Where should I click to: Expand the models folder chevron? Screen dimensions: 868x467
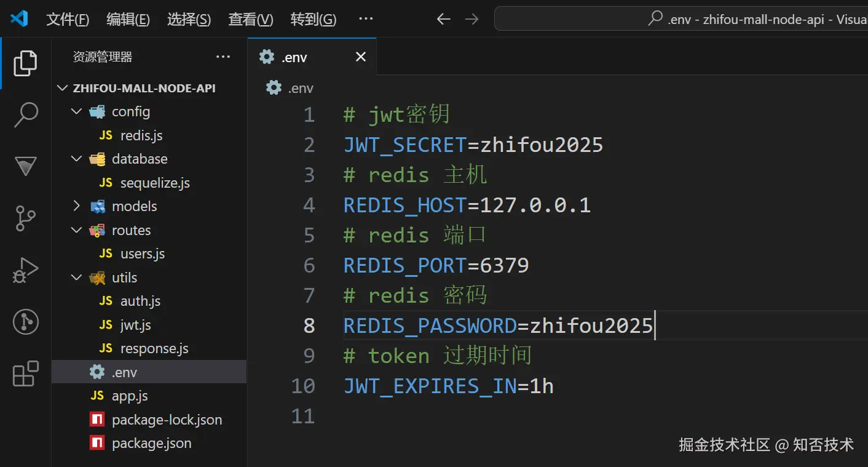click(77, 206)
